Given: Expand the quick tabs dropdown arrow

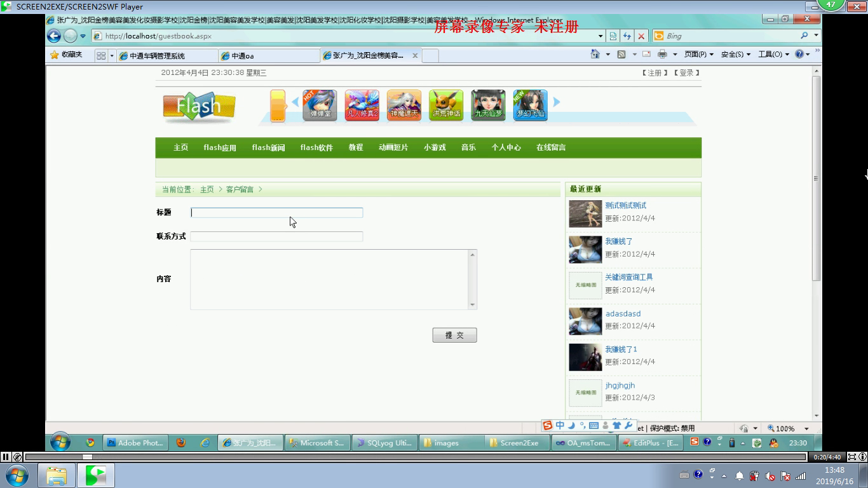Looking at the screenshot, I should [x=112, y=55].
